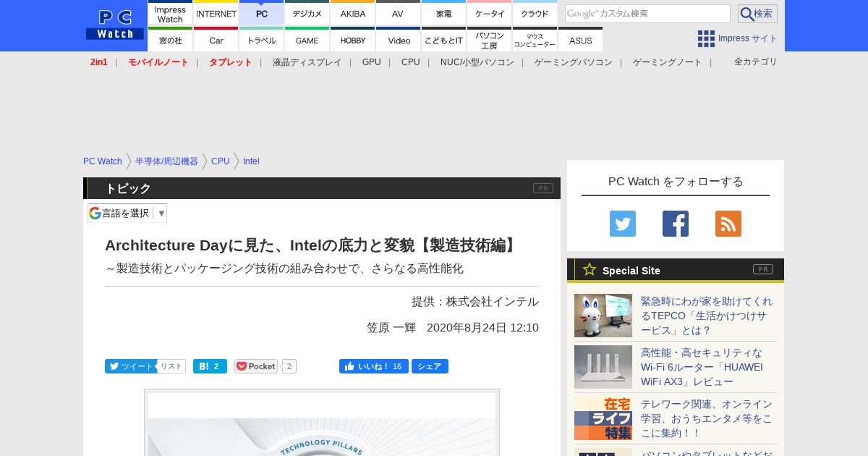The width and height of the screenshot is (868, 456).
Task: Focus the Google custom search field
Action: pyautogui.click(x=647, y=14)
